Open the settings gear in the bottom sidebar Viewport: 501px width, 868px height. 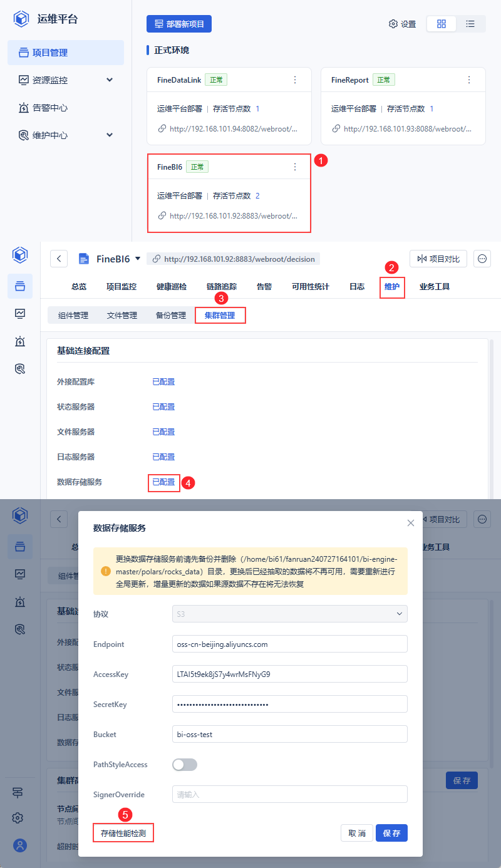[18, 818]
